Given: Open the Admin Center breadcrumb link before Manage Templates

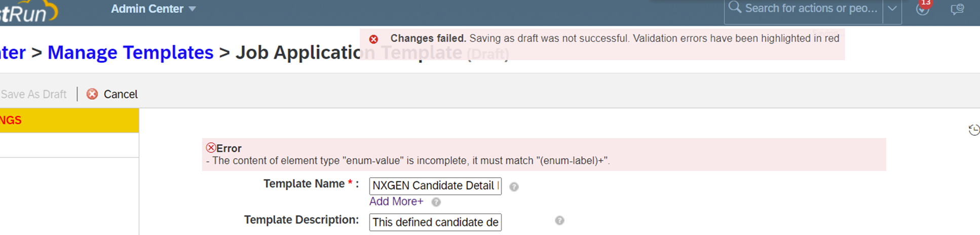Looking at the screenshot, I should [x=13, y=52].
